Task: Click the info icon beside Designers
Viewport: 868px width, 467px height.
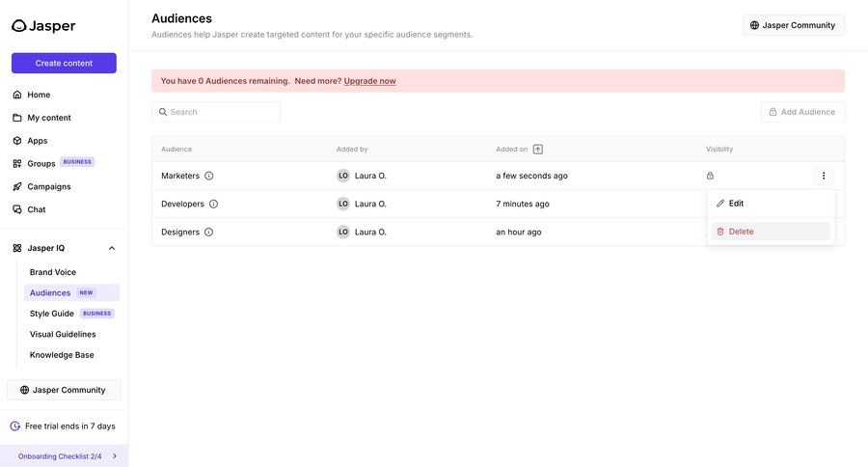Action: (x=208, y=233)
